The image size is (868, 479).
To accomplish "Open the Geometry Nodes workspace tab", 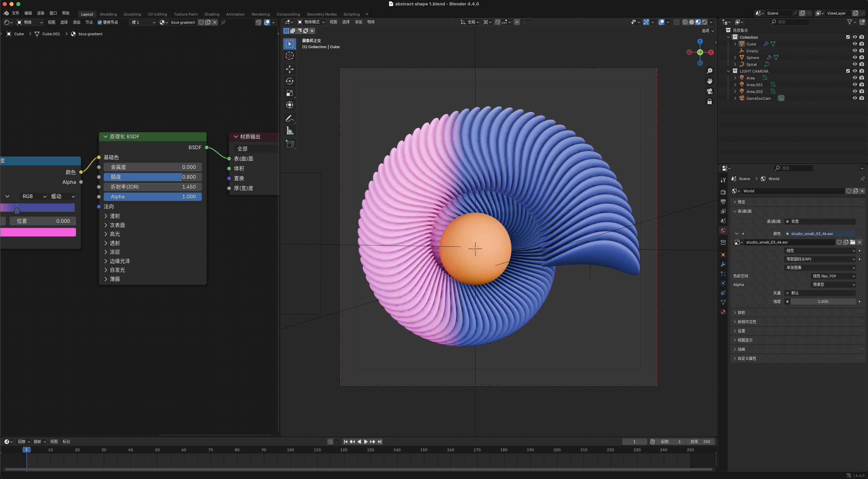I will [321, 14].
